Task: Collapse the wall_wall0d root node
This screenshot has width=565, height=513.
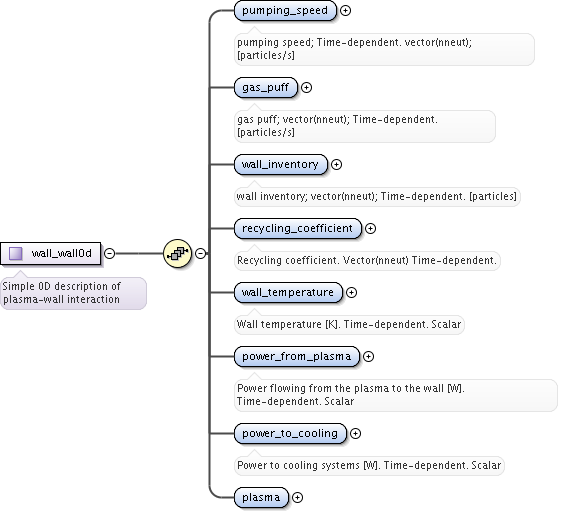Action: coord(110,254)
